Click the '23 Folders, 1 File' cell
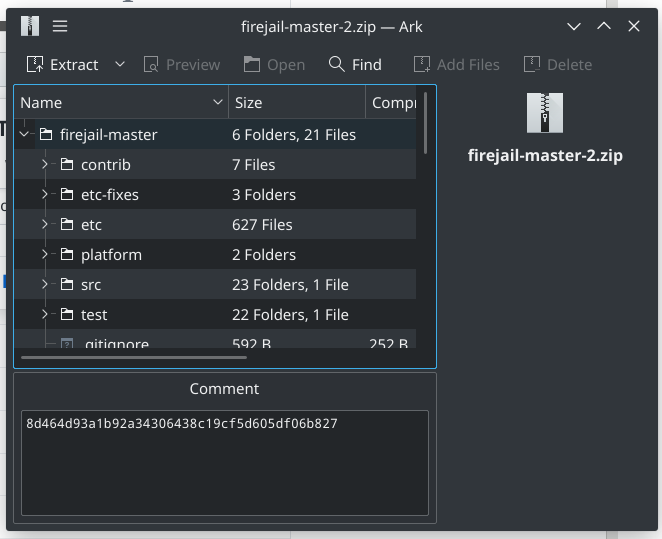 point(290,284)
